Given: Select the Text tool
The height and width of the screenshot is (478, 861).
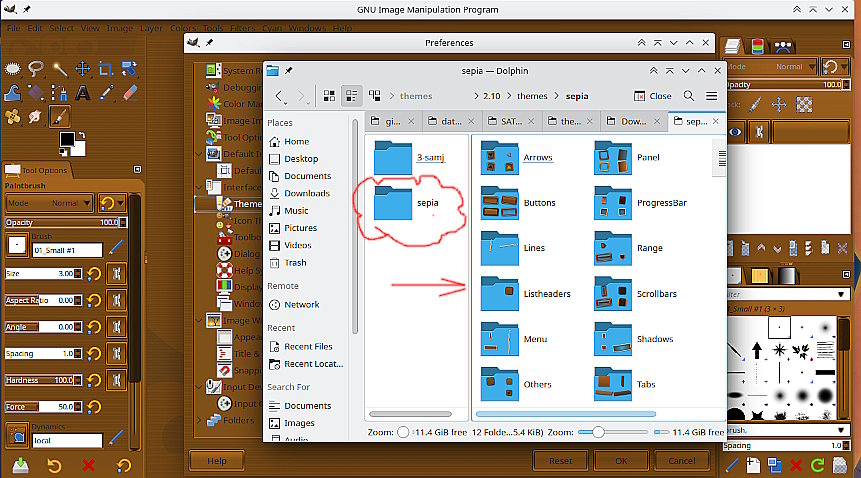Looking at the screenshot, I should coord(82,93).
